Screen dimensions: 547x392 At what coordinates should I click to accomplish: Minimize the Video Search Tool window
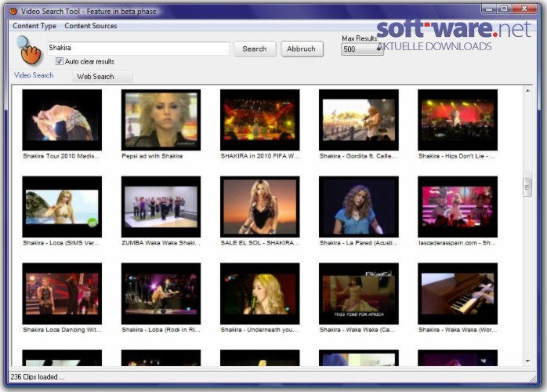(x=489, y=9)
